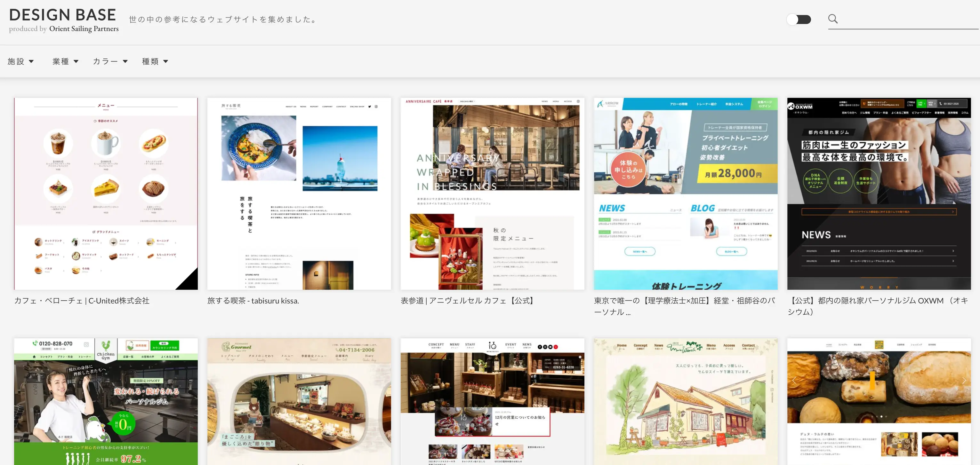980x465 pixels.
Task: Open the shelf display bakery thumbnail
Action: 492,401
